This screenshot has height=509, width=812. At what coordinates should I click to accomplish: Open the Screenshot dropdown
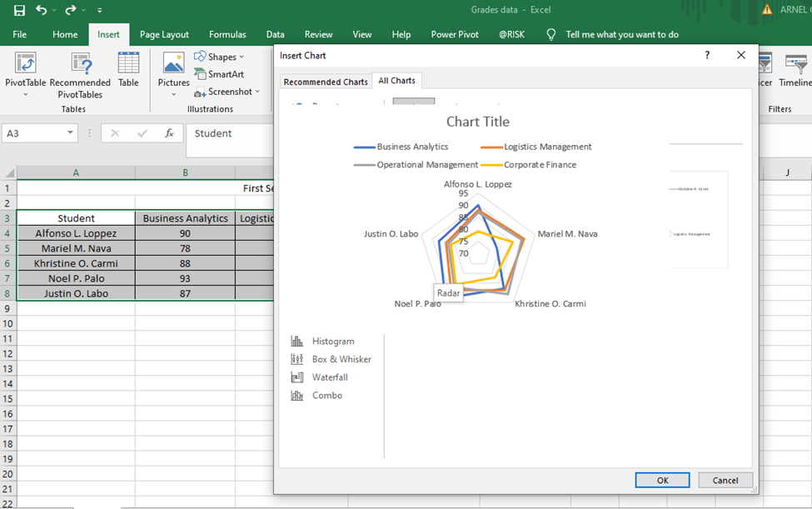(x=227, y=92)
